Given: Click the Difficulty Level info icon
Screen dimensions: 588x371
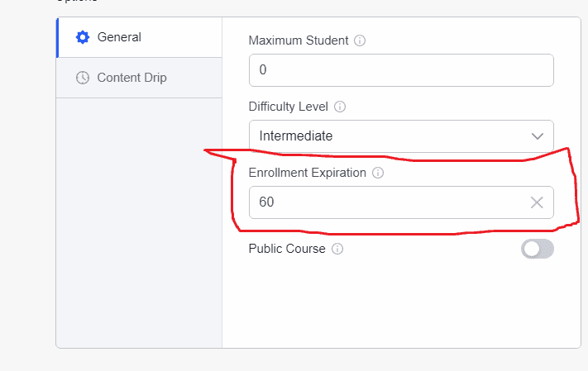Looking at the screenshot, I should point(340,107).
